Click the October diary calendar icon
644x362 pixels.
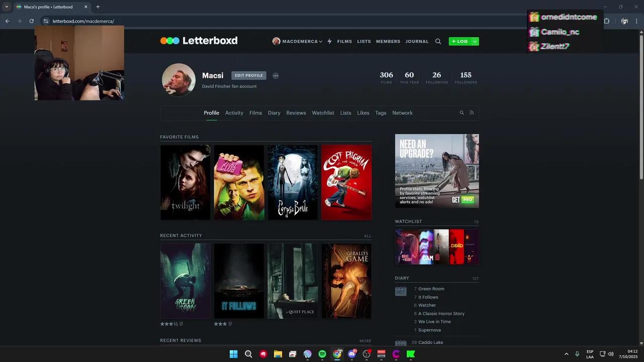click(400, 291)
